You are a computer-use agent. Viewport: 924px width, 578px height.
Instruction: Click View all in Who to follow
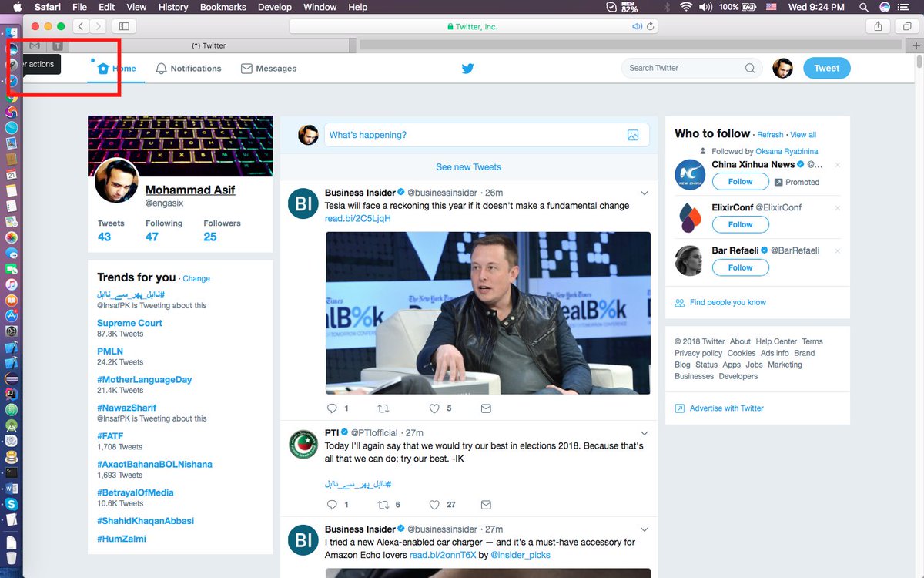(x=803, y=135)
